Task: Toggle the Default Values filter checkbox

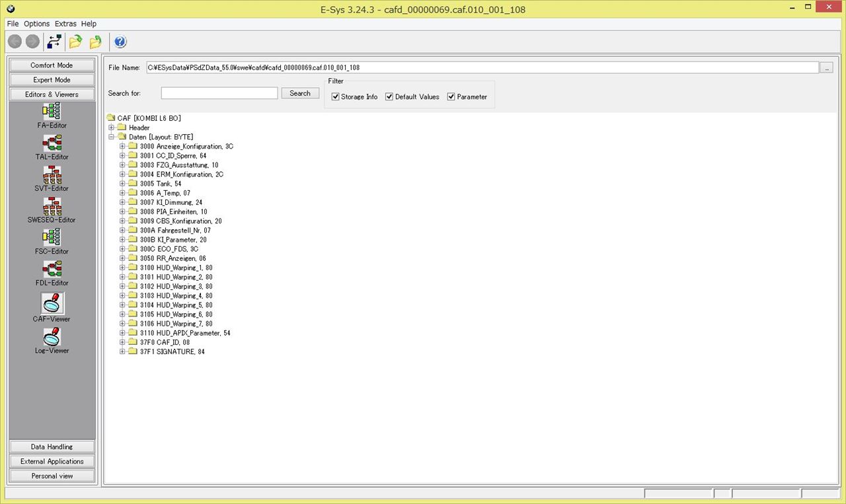Action: click(389, 96)
